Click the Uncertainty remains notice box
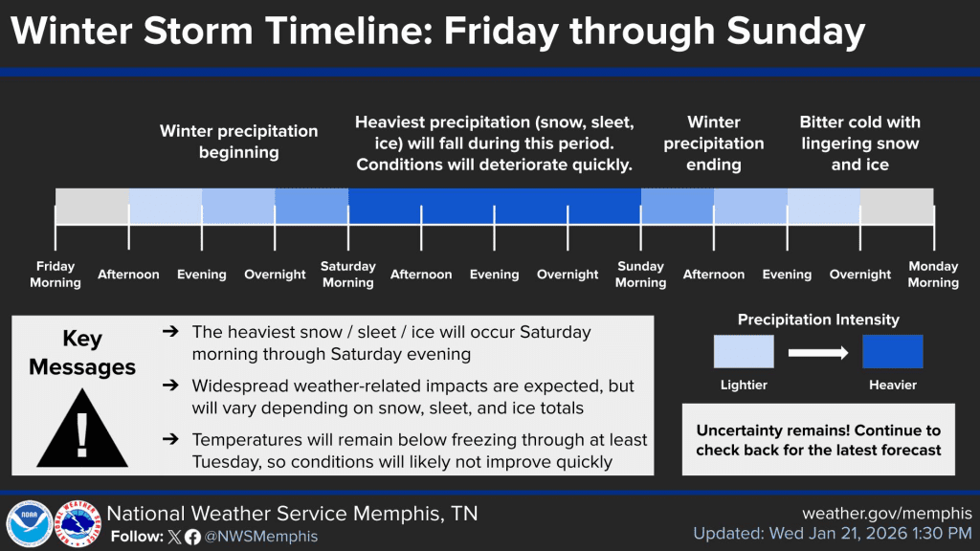The width and height of the screenshot is (980, 551). tap(818, 440)
